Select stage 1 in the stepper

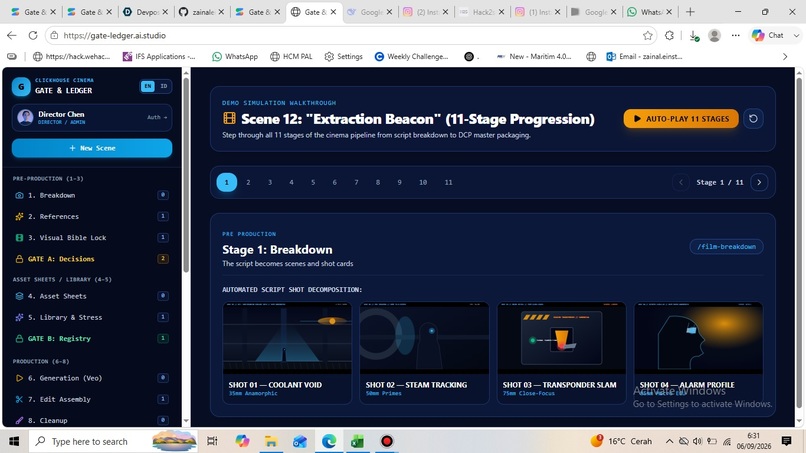227,182
